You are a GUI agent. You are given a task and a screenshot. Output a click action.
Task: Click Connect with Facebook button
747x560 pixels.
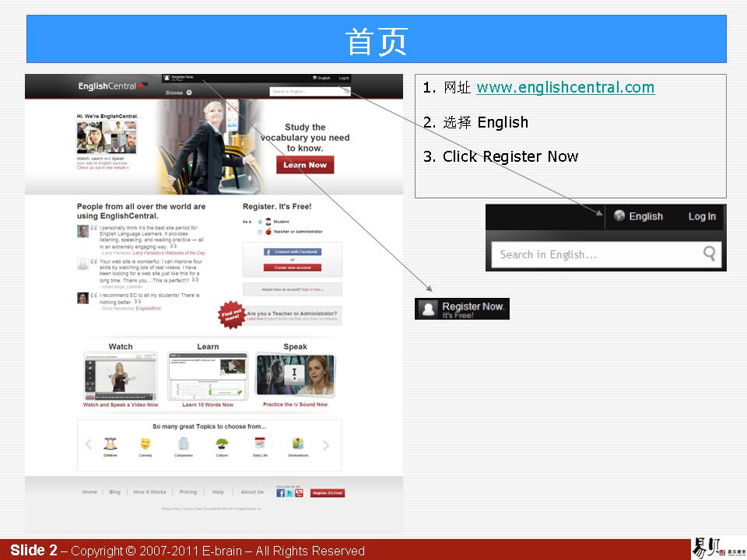click(293, 252)
